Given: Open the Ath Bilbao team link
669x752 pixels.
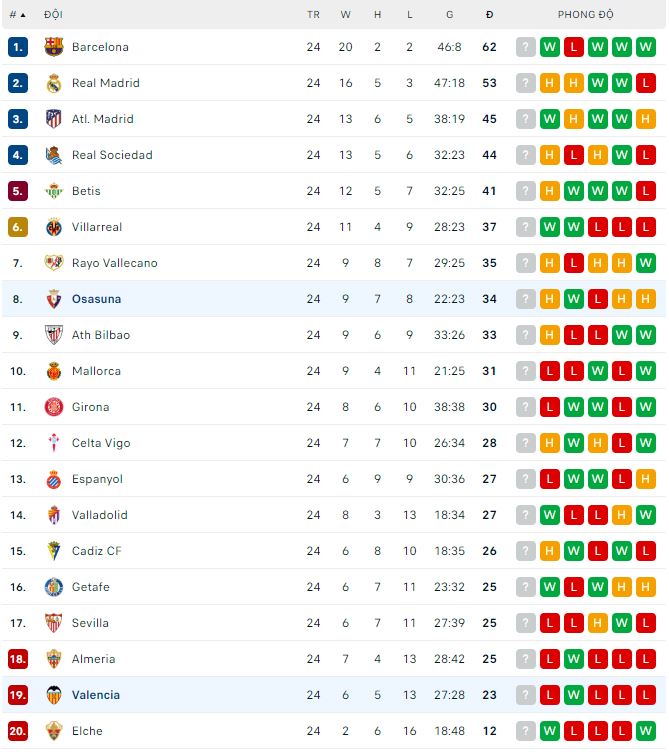Looking at the screenshot, I should pos(100,335).
